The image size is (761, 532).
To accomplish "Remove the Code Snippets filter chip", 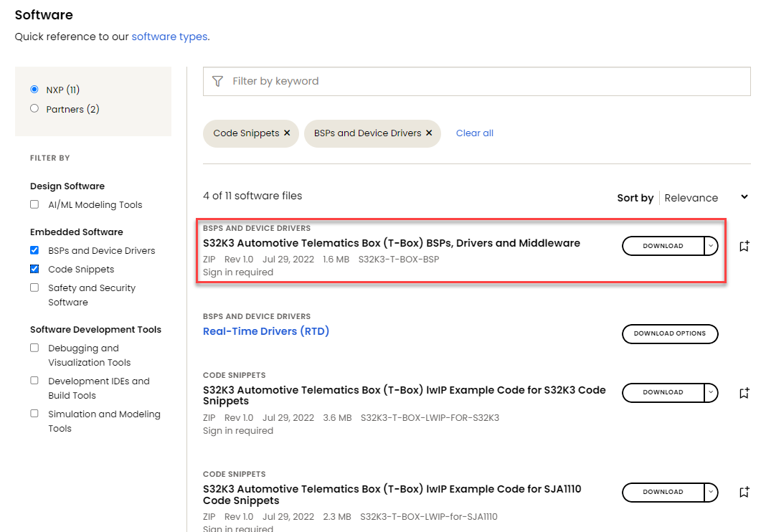I will point(287,133).
